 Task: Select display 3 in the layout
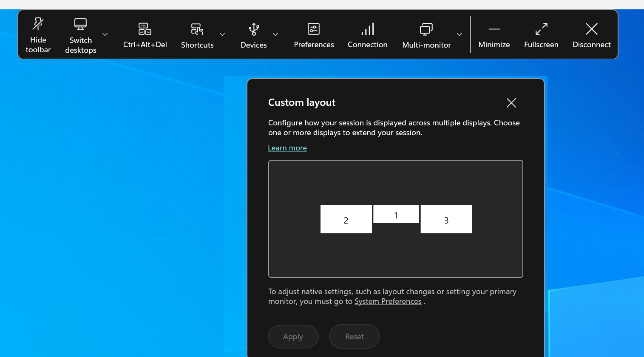[x=446, y=219]
